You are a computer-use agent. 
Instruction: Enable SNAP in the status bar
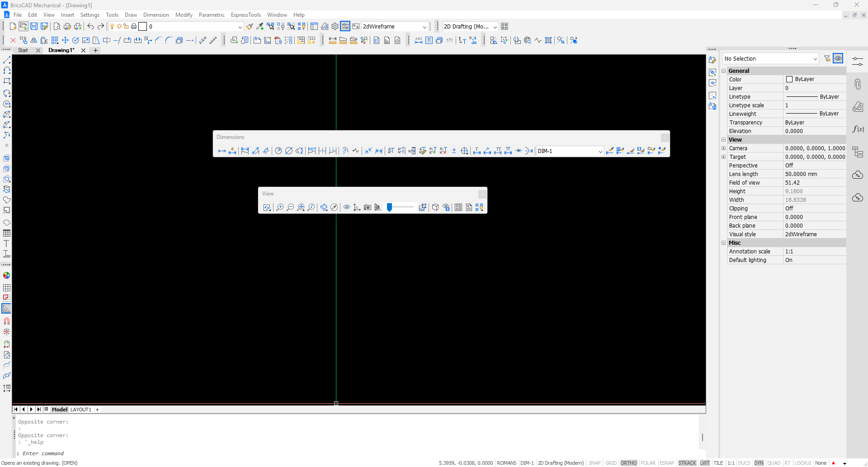[594, 463]
